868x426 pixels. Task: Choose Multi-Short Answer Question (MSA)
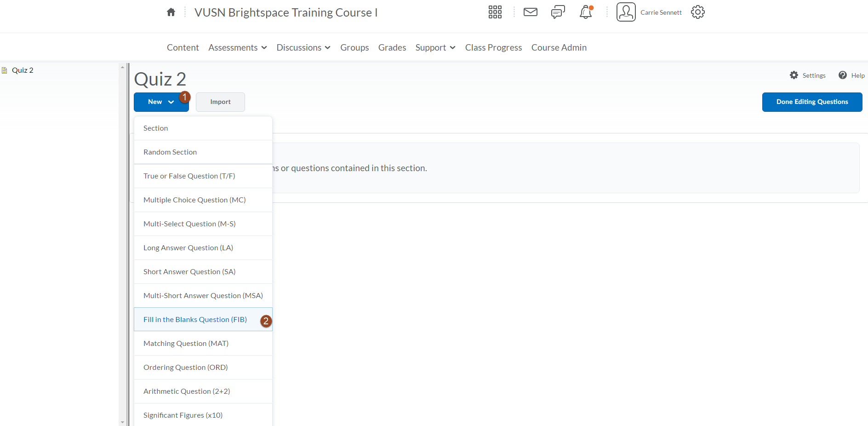click(x=203, y=296)
